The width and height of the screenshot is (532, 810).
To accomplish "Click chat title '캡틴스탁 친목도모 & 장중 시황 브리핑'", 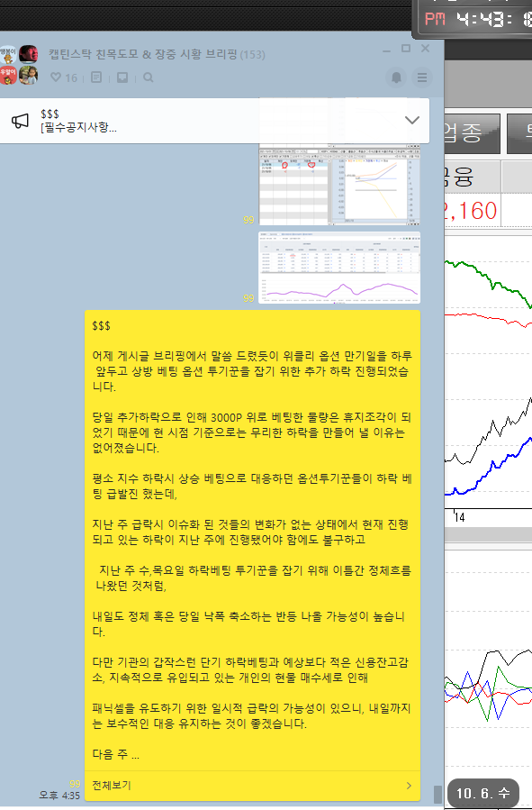I will [x=143, y=54].
